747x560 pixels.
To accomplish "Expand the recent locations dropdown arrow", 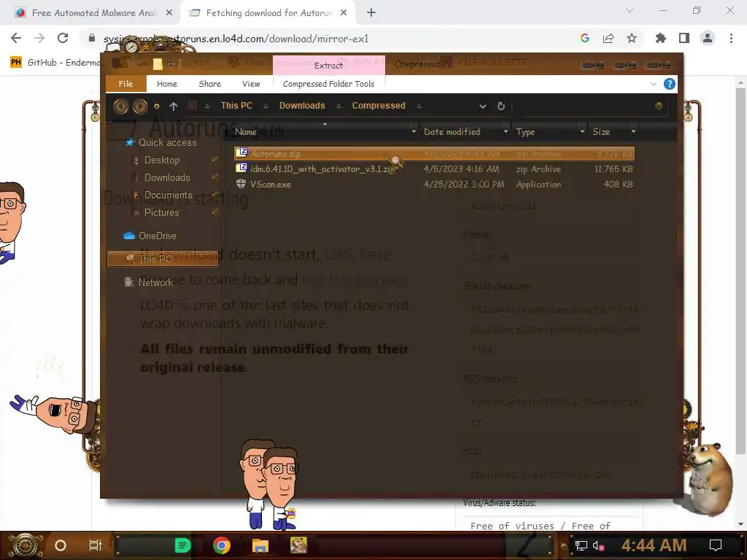I will tap(156, 106).
